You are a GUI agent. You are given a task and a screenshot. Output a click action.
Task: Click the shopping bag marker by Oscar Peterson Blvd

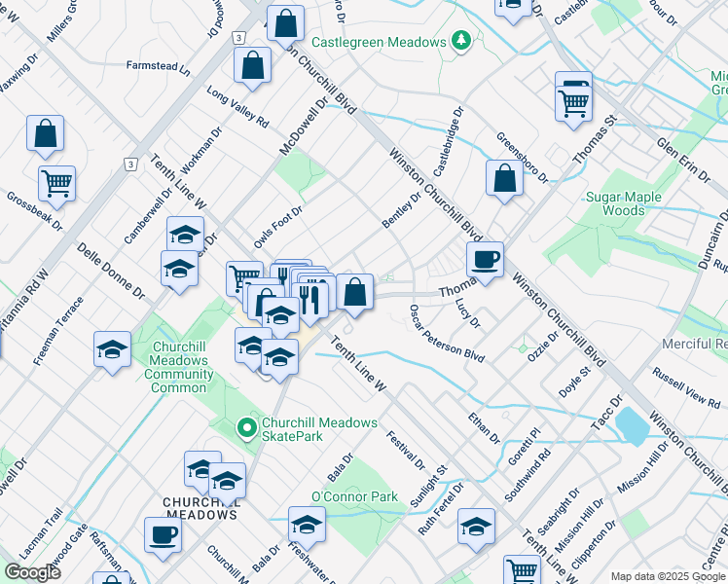(x=355, y=291)
